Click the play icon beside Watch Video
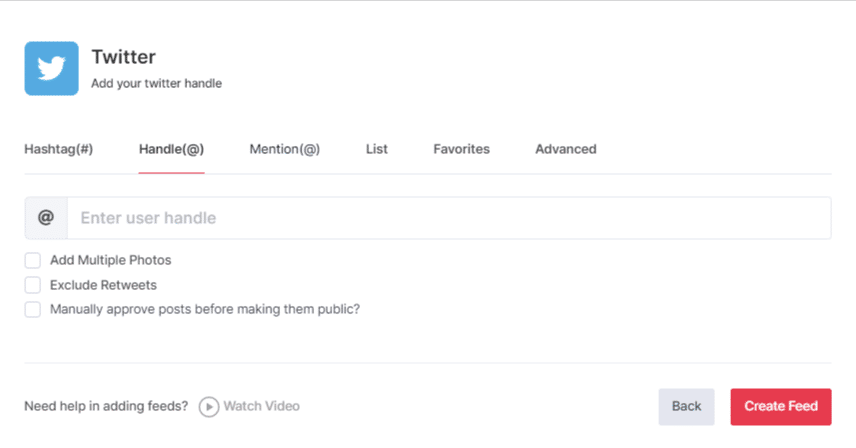Image resolution: width=856 pixels, height=448 pixels. [x=209, y=406]
